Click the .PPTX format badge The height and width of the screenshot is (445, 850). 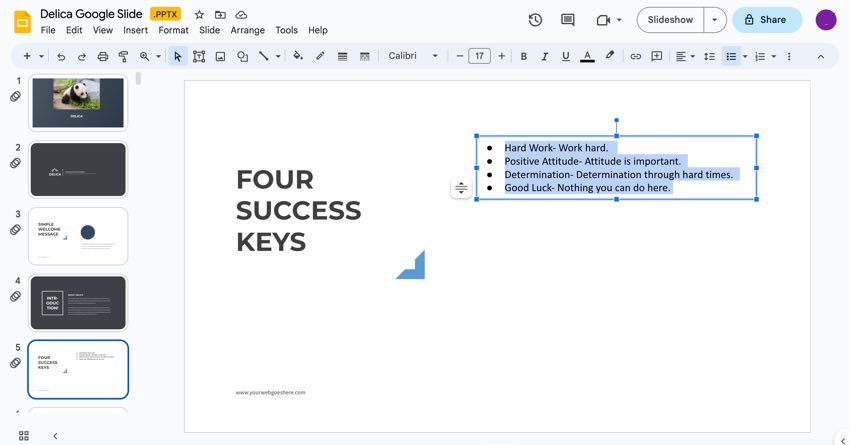pos(165,14)
